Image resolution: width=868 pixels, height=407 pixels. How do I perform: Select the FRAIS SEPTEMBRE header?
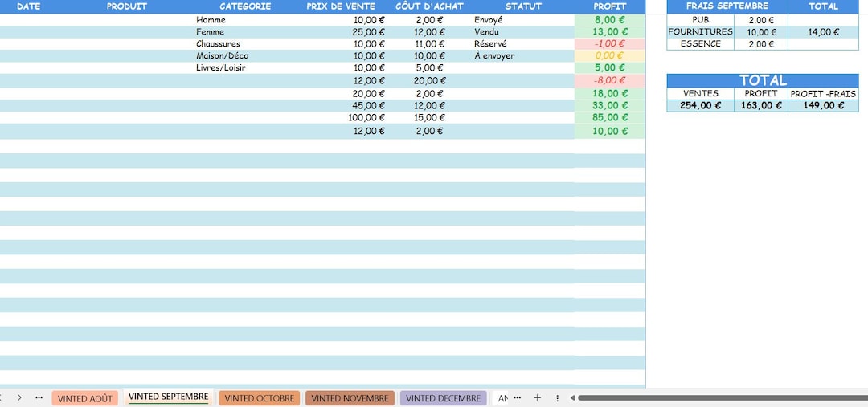727,6
